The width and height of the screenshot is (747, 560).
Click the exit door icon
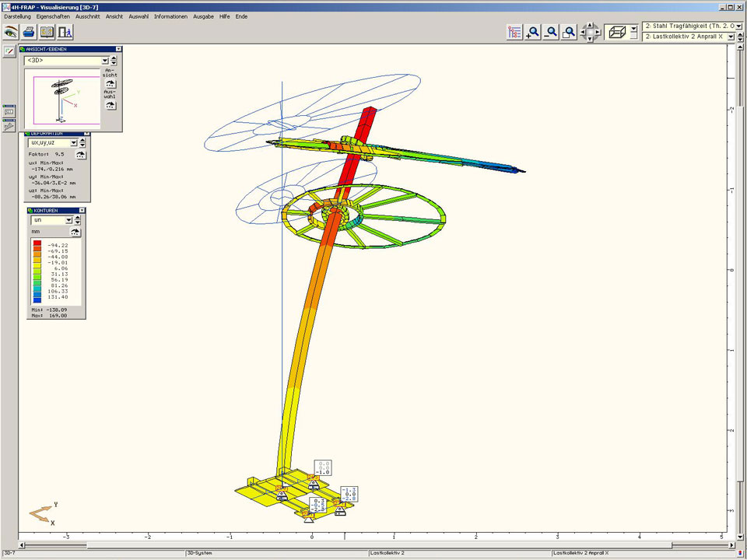pos(65,32)
